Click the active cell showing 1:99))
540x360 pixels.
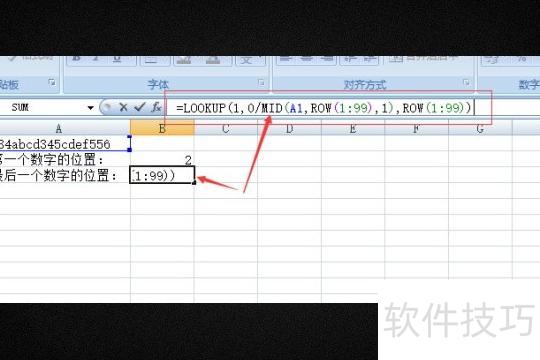coord(162,175)
